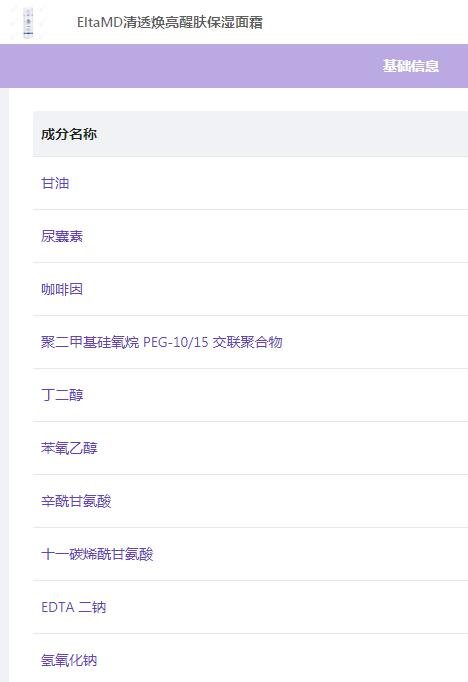Click the 成分名称 column header

click(69, 134)
